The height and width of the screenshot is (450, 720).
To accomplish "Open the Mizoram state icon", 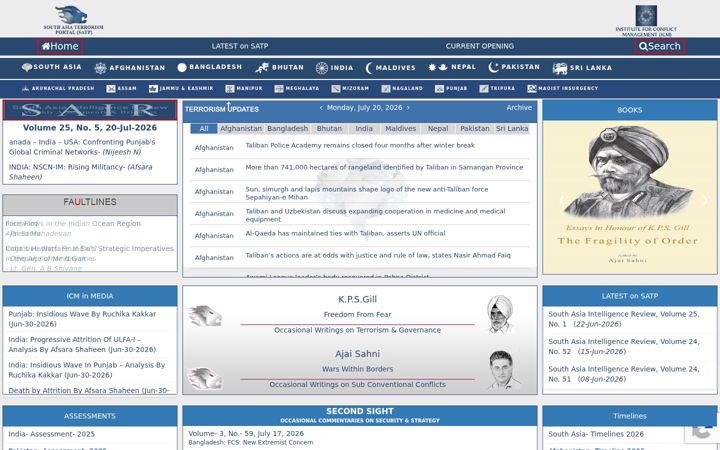I will coord(336,89).
